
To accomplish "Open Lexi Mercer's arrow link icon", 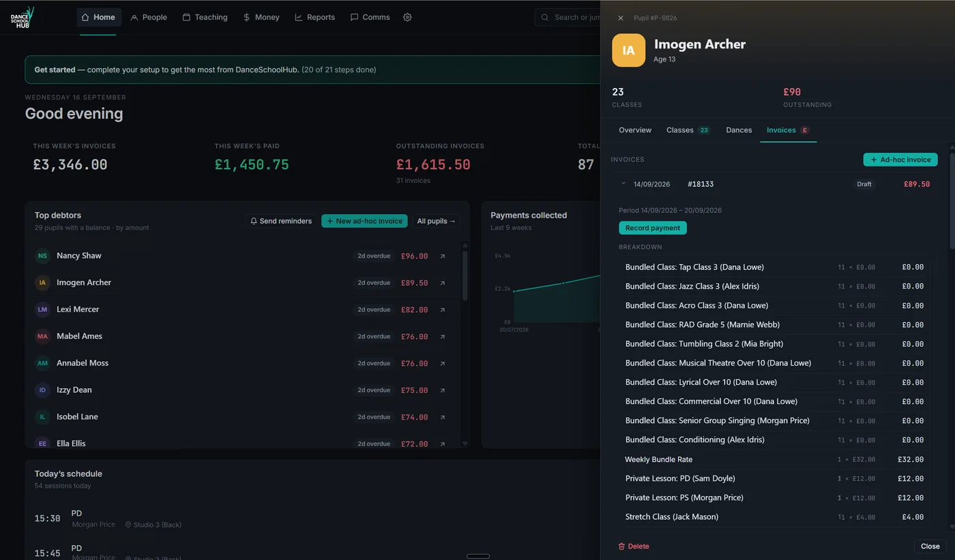I will tap(442, 310).
